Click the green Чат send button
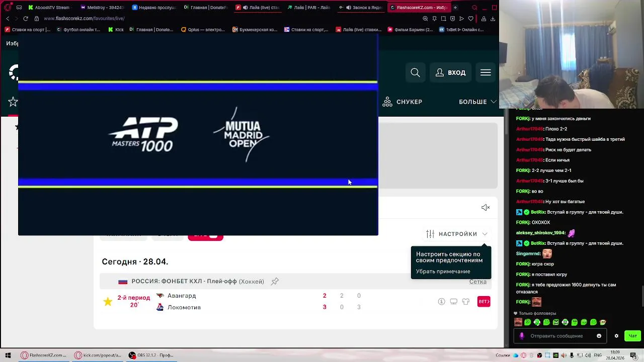644x362 pixels. coord(632,336)
